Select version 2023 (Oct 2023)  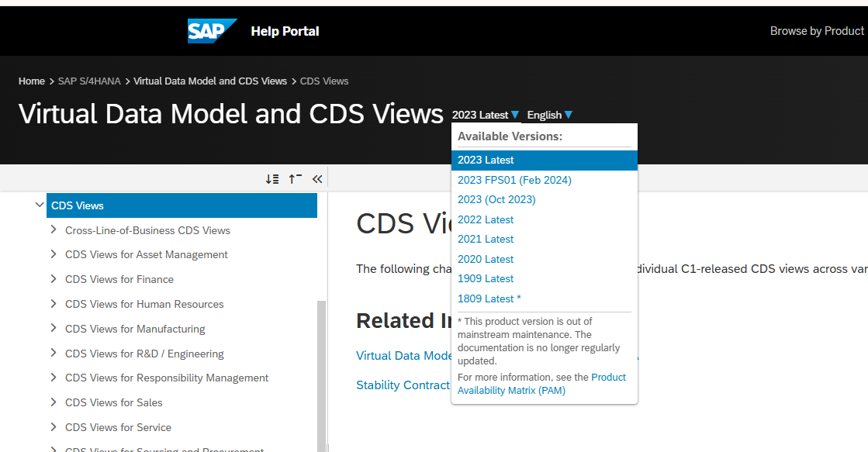(496, 200)
